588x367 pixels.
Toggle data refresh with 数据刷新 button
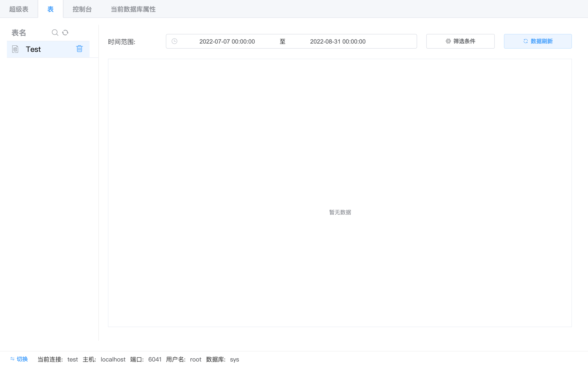(538, 41)
